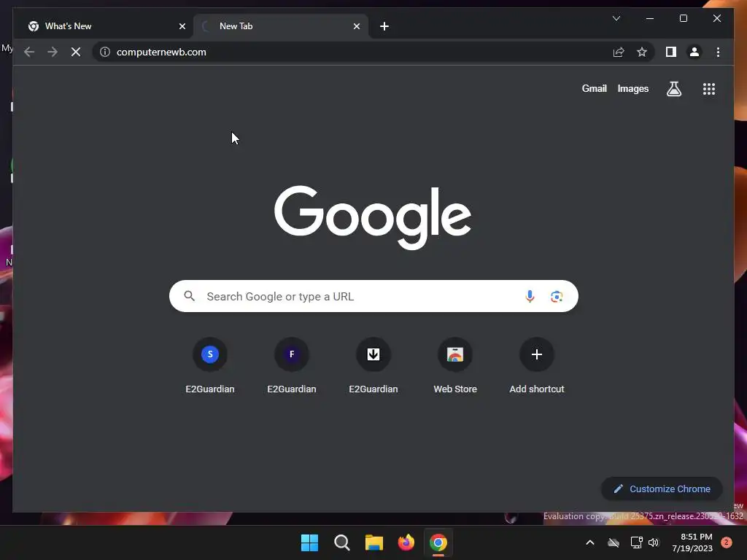Viewport: 747px width, 560px height.
Task: View site information icon in the address bar
Action: [105, 52]
